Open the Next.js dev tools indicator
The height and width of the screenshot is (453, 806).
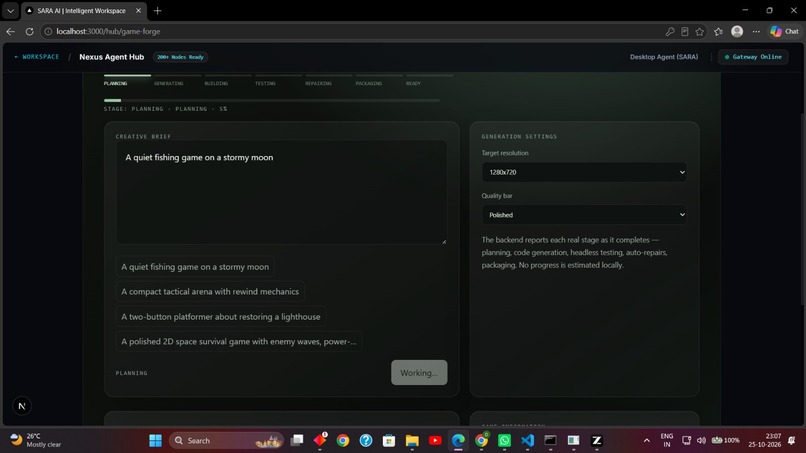22,406
